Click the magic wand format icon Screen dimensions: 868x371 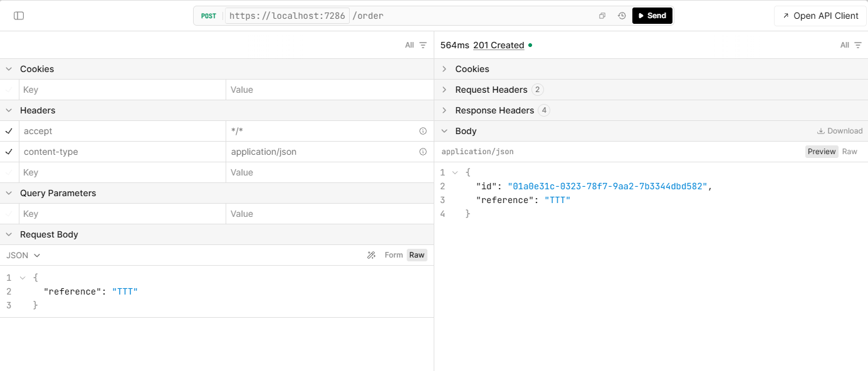pos(371,255)
